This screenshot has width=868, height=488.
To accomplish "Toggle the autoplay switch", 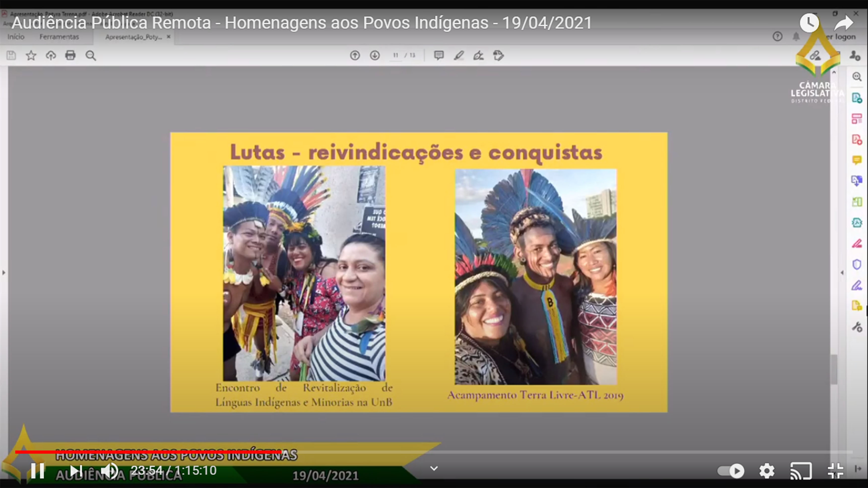I will [x=730, y=470].
